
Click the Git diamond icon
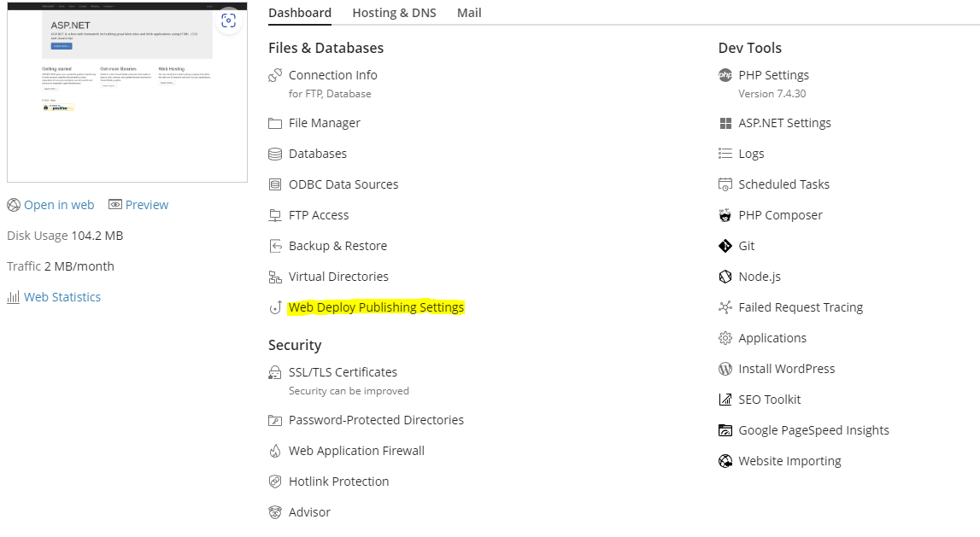725,246
